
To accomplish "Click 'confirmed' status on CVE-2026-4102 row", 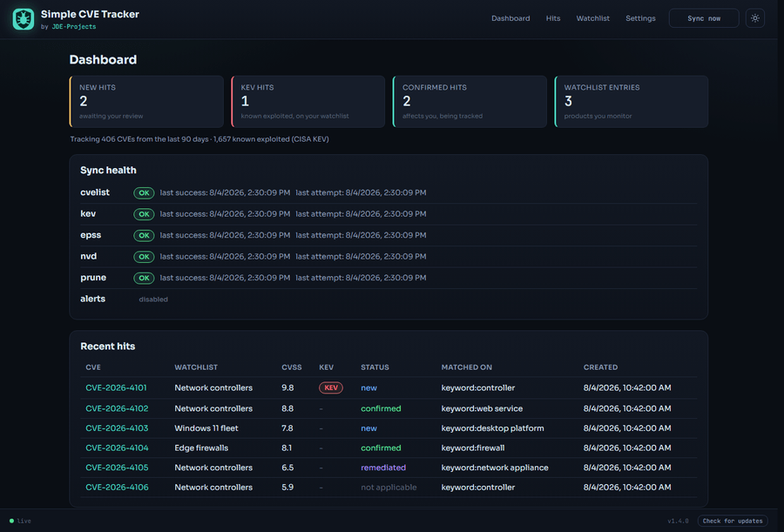I will pos(381,408).
